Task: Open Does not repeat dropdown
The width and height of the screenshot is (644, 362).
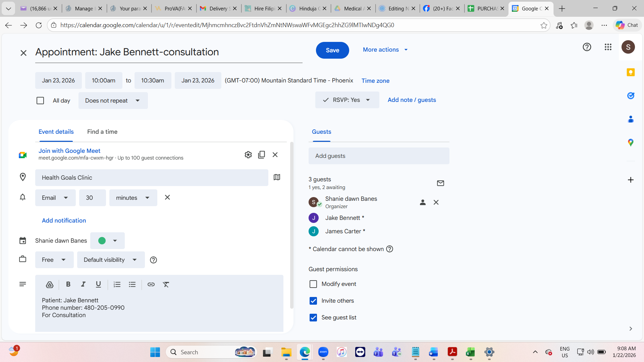Action: click(x=113, y=101)
